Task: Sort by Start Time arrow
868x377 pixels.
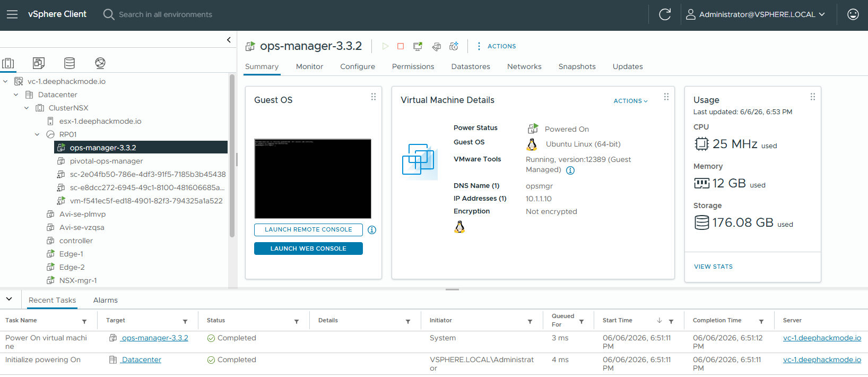Action: coord(659,320)
